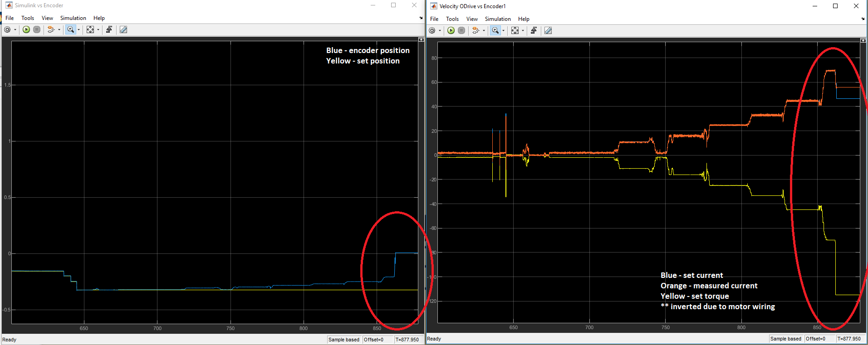Image resolution: width=868 pixels, height=345 pixels.
Task: Open Triggers icon in Velocity ODrive window
Action: (534, 30)
